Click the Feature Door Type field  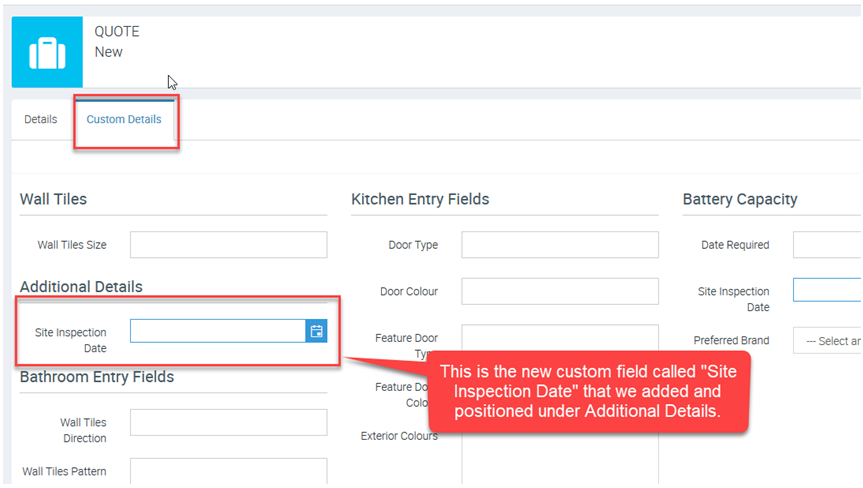(559, 338)
